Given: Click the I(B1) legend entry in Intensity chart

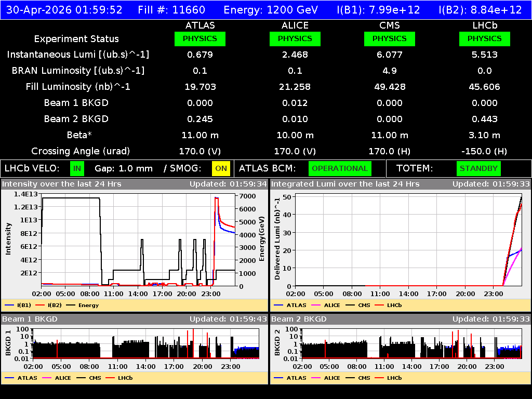Looking at the screenshot, I should click(18, 305).
